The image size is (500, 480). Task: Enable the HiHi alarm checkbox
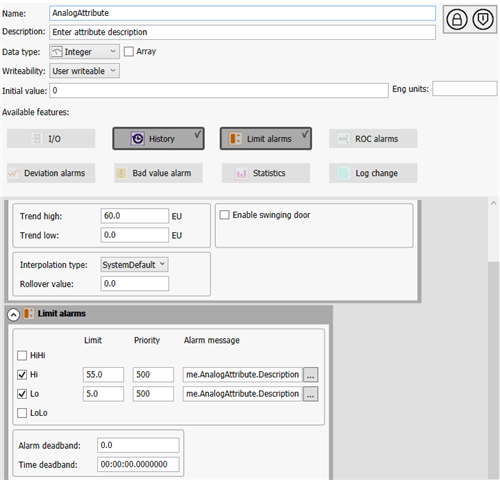tap(22, 355)
